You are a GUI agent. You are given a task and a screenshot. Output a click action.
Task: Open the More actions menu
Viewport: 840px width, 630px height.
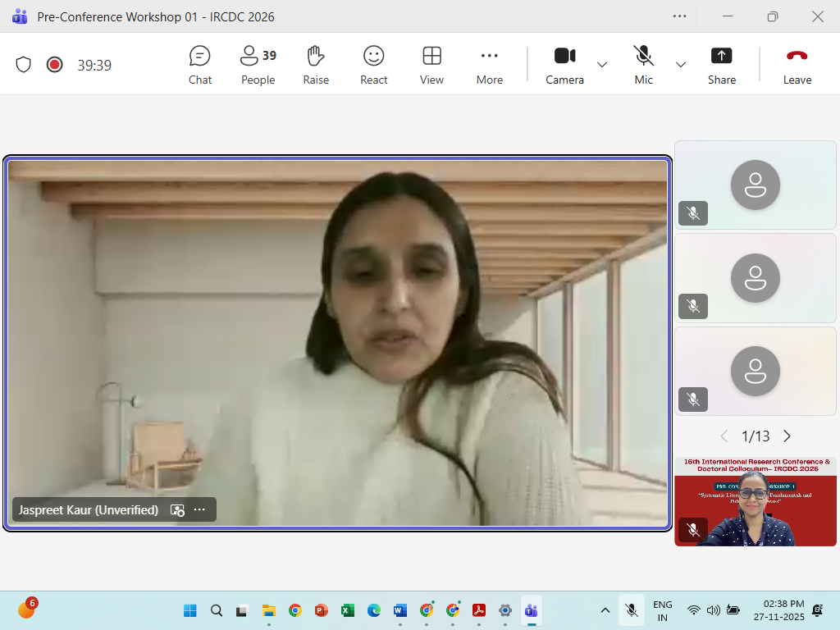click(490, 65)
